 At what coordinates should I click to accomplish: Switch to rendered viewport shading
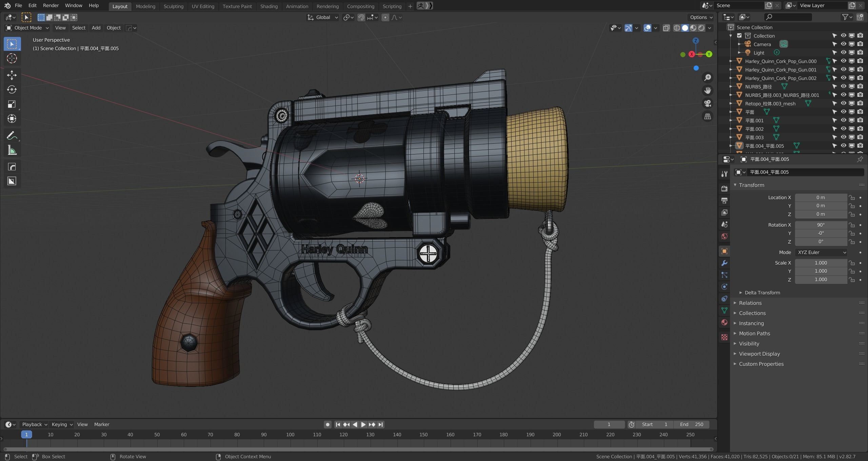(702, 28)
